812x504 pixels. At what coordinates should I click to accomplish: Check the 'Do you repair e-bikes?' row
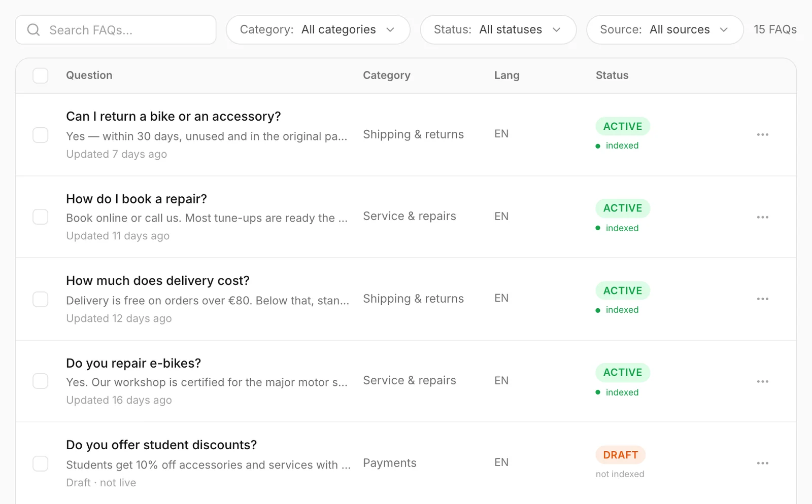point(41,381)
